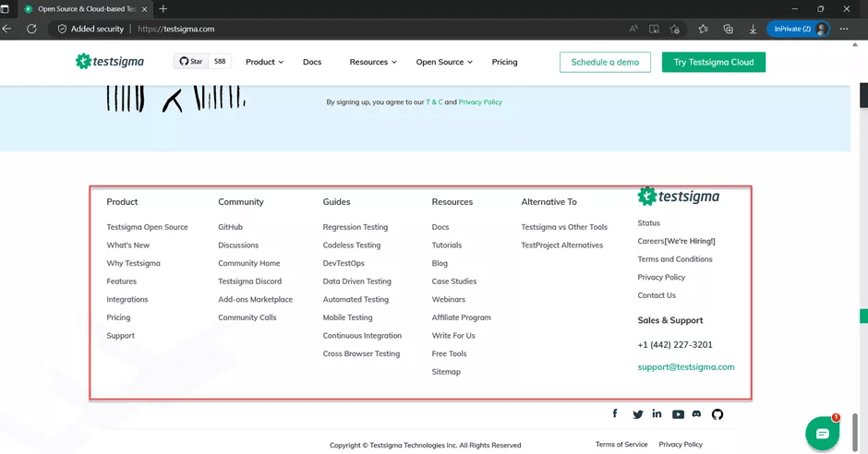Open the Tutorials resource link
This screenshot has width=868, height=454.
tap(447, 245)
